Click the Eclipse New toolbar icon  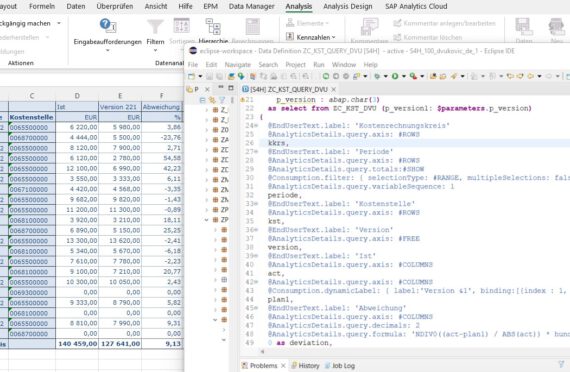click(x=192, y=76)
